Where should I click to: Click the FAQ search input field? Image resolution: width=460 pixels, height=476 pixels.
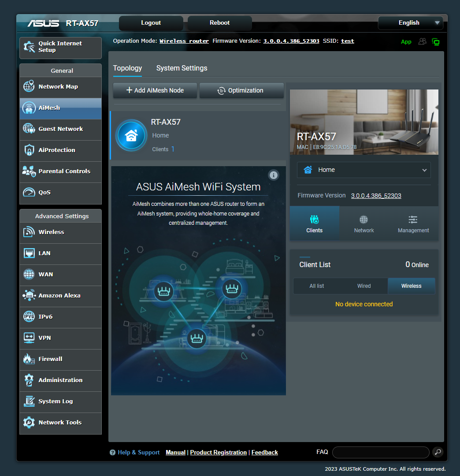[381, 452]
